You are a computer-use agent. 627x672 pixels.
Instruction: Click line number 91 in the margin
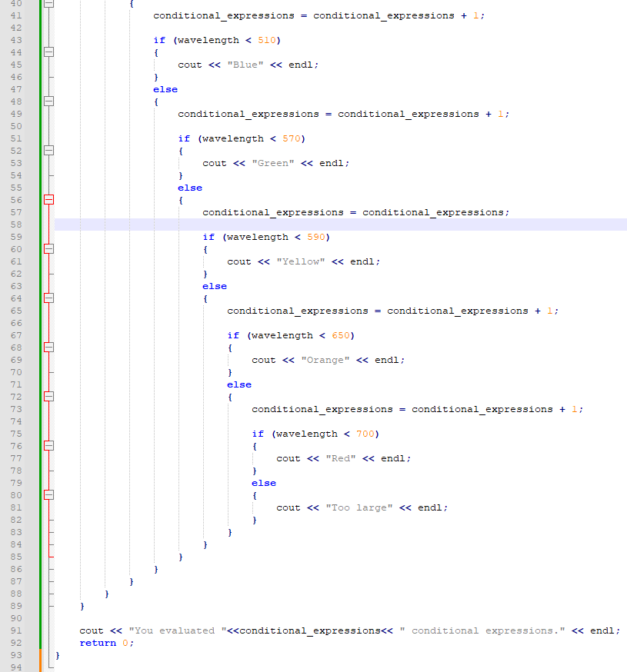(x=16, y=630)
